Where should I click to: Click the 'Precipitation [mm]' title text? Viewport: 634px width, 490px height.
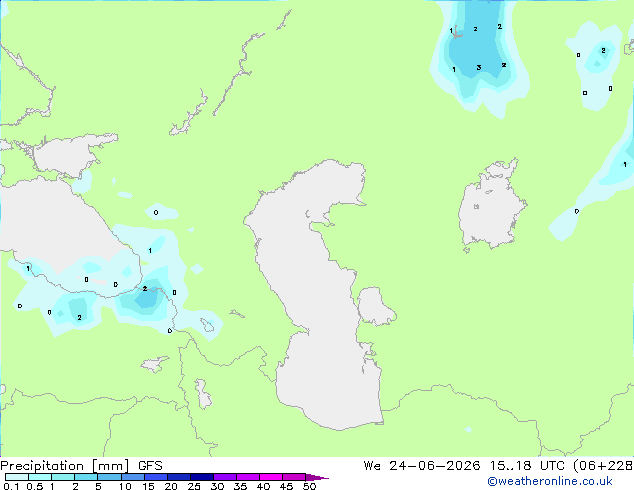65,466
